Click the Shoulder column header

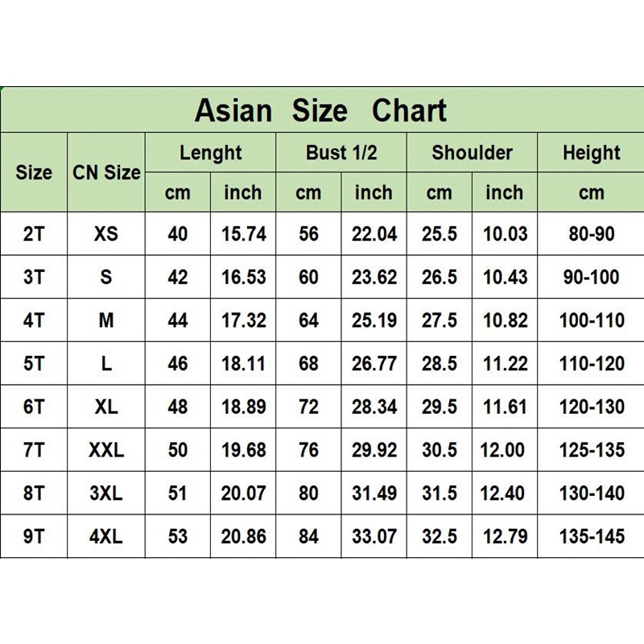click(472, 153)
